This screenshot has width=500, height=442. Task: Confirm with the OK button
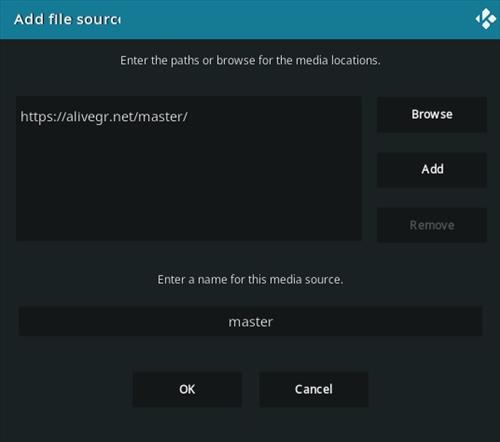[x=187, y=389]
